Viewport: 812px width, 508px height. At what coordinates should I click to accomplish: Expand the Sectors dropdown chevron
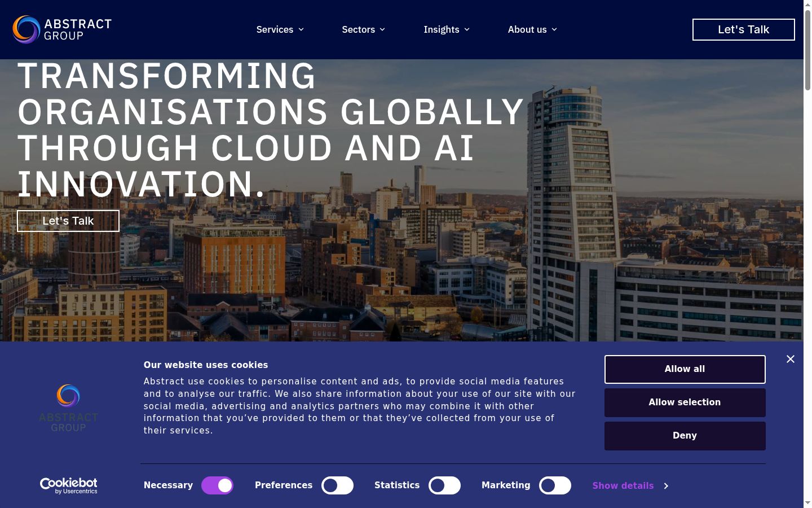[x=382, y=29]
